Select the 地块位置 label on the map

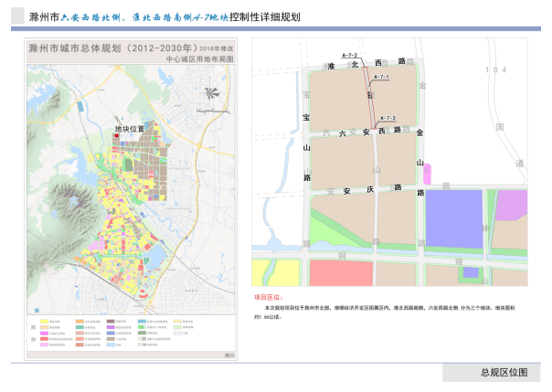131,129
